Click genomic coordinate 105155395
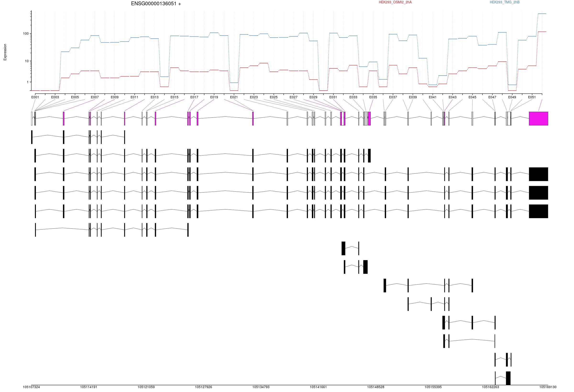Image resolution: width=574 pixels, height=392 pixels. click(433, 387)
